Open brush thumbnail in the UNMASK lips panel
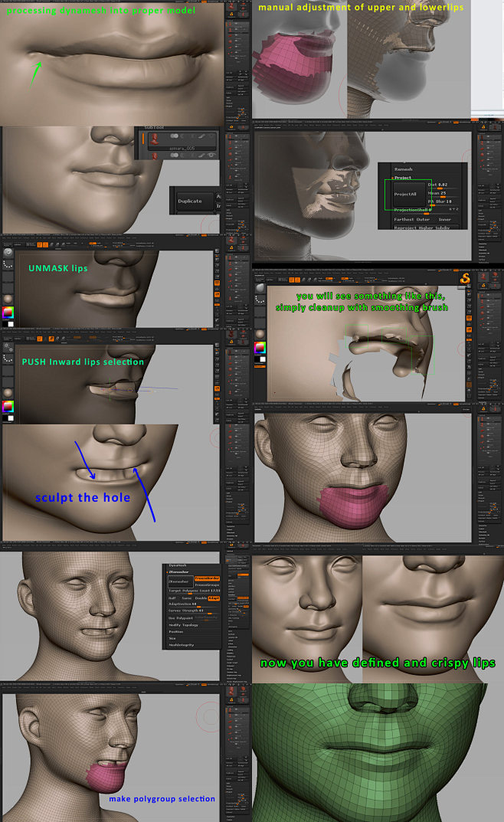 coord(8,254)
